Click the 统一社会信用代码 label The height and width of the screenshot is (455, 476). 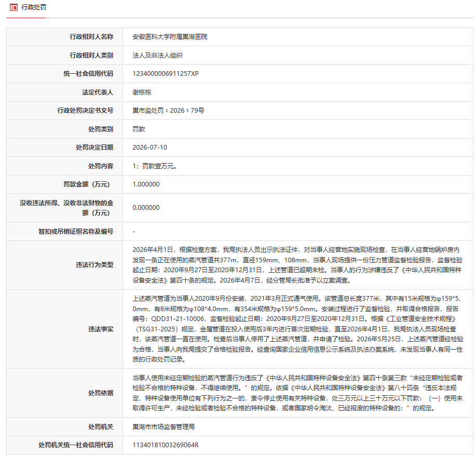click(x=88, y=74)
